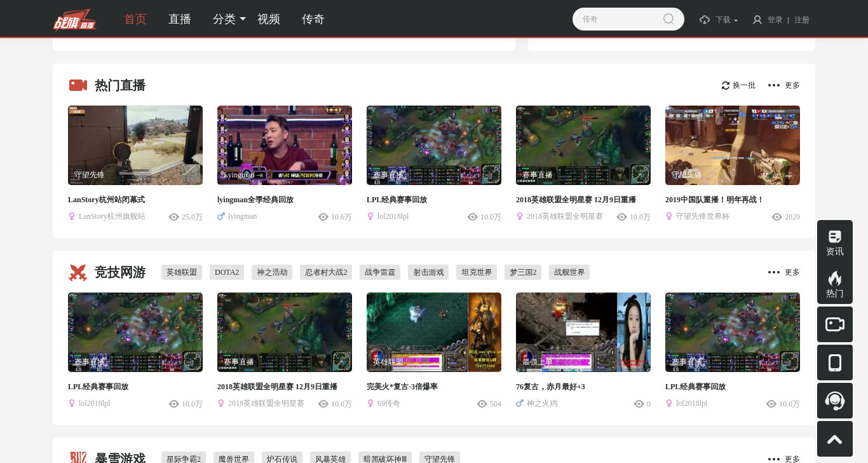The height and width of the screenshot is (463, 868).
Task: Click the eye icon beside 2020
Action: point(777,217)
